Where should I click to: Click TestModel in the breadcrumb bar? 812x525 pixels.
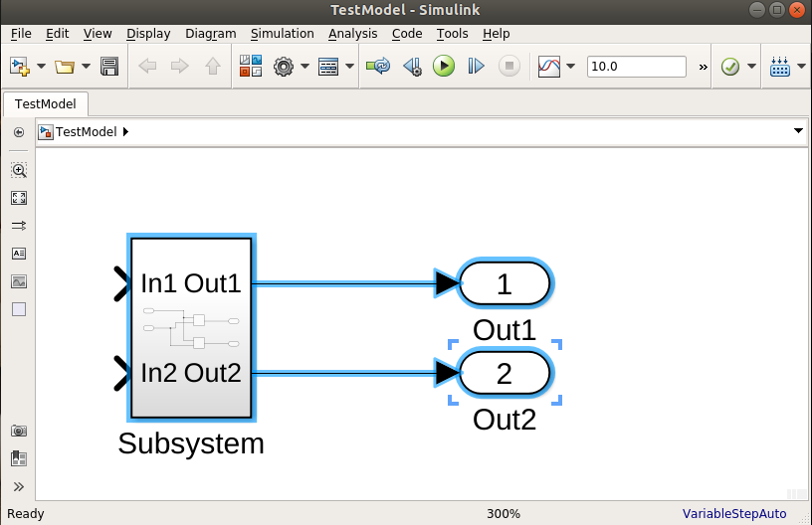[86, 132]
